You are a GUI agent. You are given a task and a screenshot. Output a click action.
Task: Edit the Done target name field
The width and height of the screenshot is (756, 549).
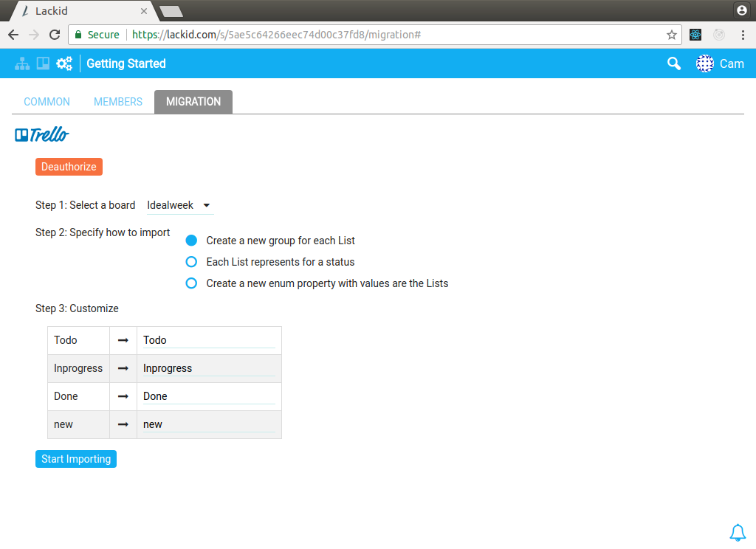click(209, 396)
